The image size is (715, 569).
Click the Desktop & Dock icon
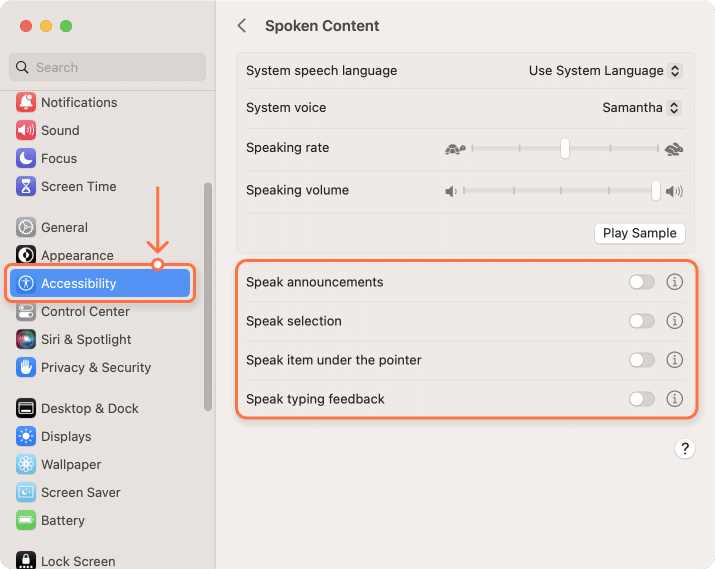point(26,409)
